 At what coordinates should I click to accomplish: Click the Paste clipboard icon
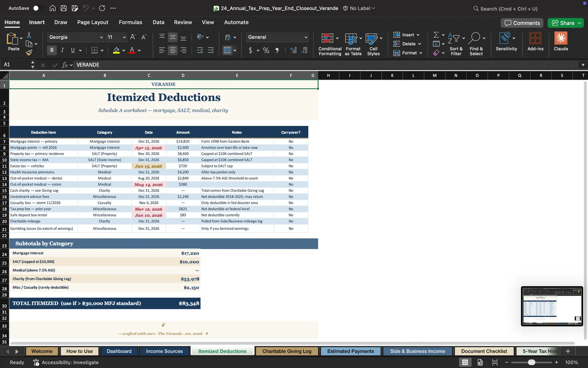[x=12, y=39]
